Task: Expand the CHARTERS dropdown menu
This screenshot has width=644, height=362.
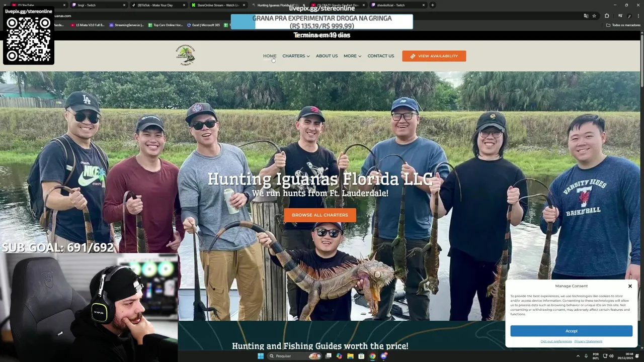Action: click(x=296, y=56)
